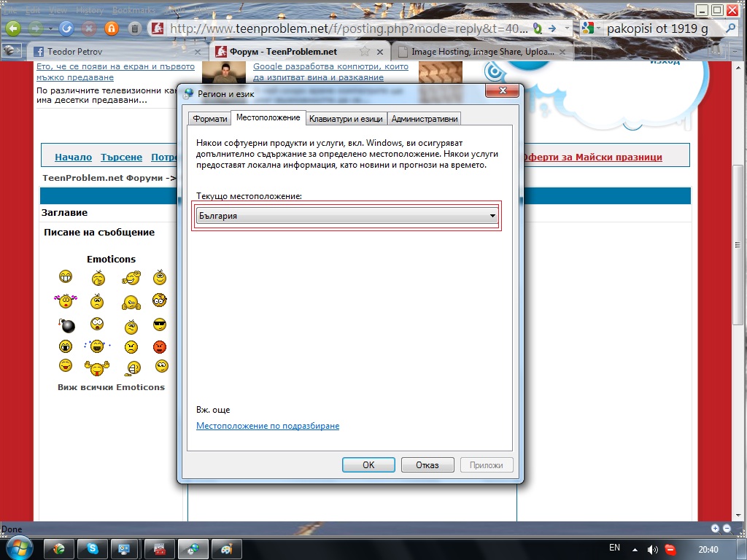Click the orange Home button
The width and height of the screenshot is (747, 560).
click(x=111, y=28)
